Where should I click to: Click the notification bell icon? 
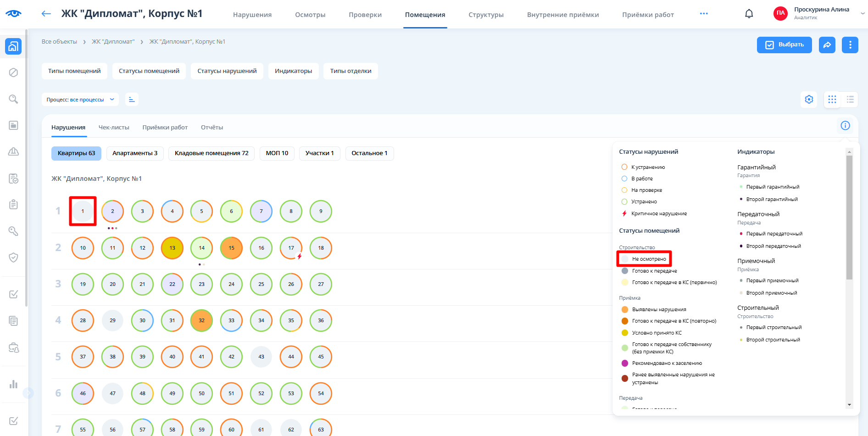(749, 14)
